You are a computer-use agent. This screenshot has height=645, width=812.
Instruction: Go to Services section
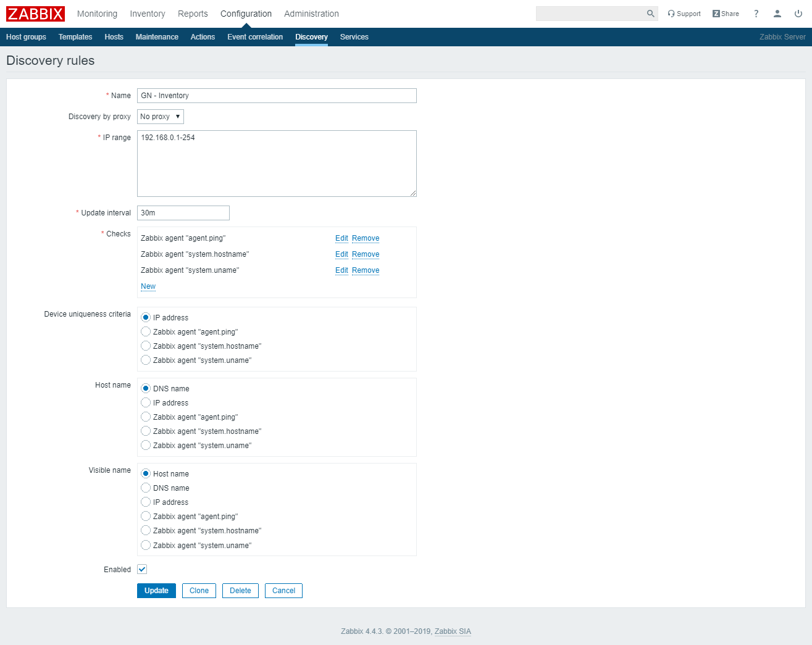click(354, 37)
